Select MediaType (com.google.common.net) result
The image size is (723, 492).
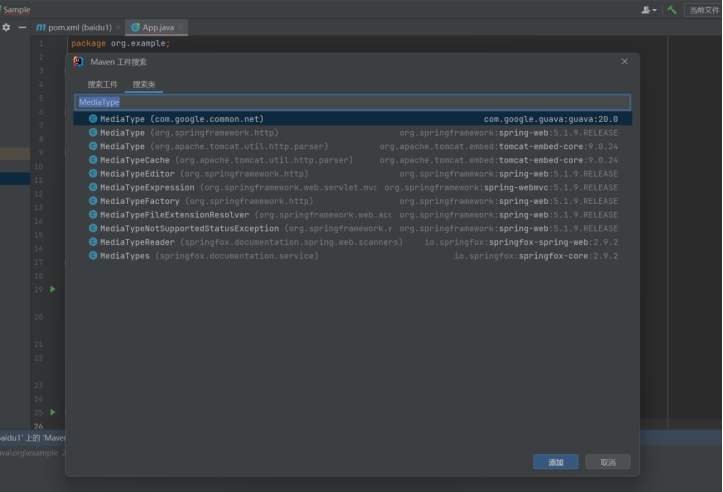pos(352,119)
